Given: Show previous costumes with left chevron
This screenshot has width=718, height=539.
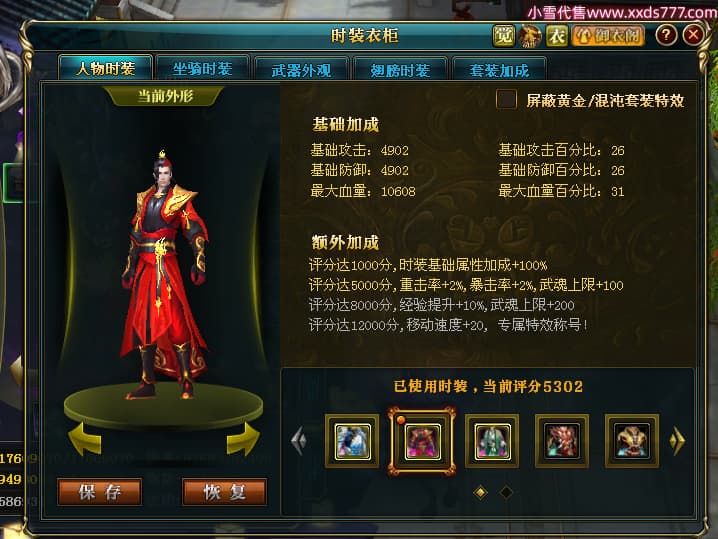Looking at the screenshot, I should click(x=299, y=441).
